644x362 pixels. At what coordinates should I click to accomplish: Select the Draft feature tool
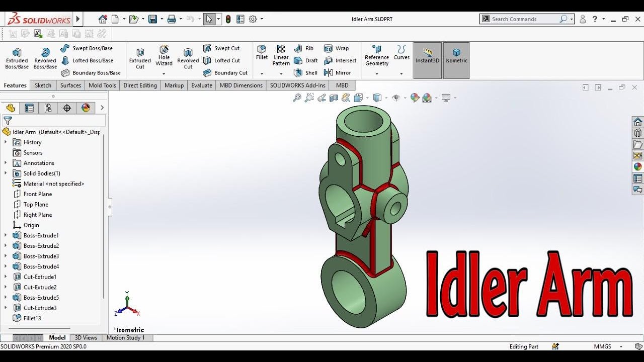306,60
